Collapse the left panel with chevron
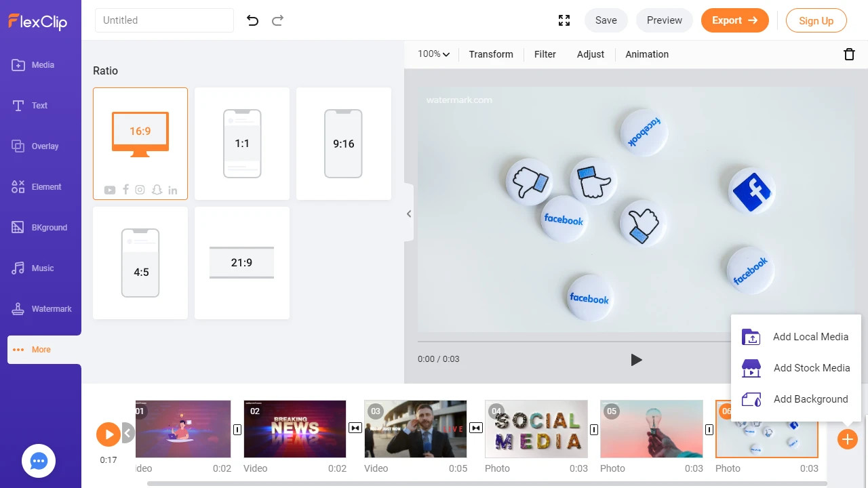The width and height of the screenshot is (868, 488). click(409, 214)
